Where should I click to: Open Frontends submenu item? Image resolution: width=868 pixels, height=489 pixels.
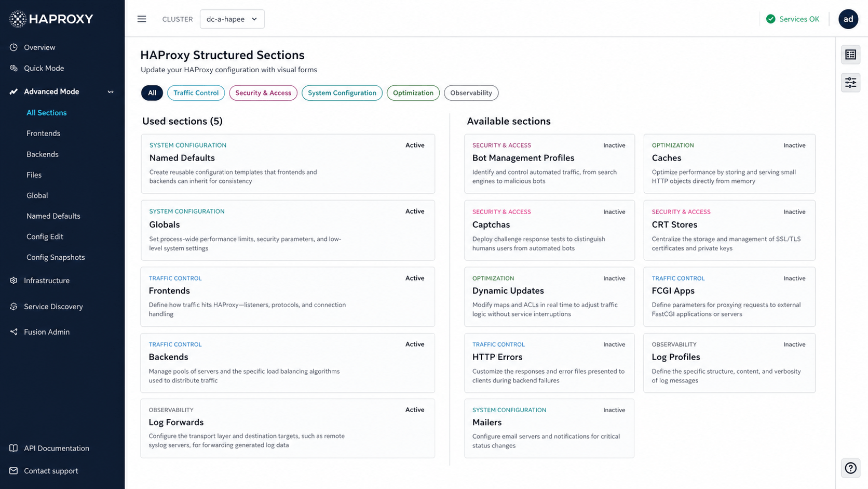tap(44, 134)
